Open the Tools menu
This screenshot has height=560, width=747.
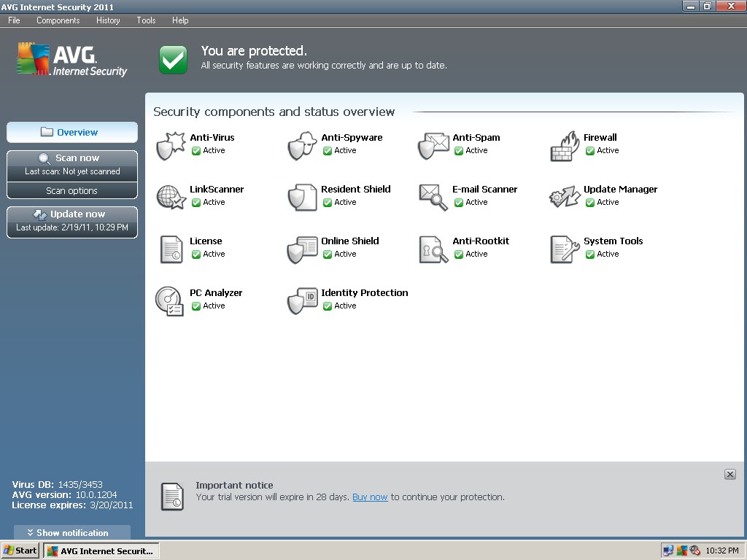[146, 20]
